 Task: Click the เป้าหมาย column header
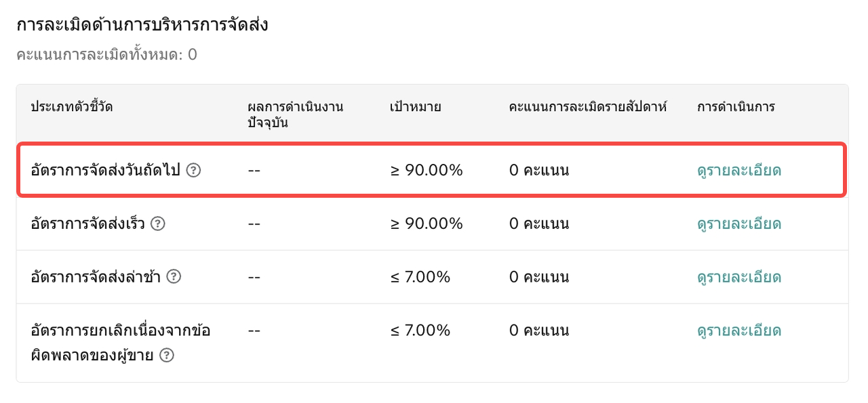[416, 107]
